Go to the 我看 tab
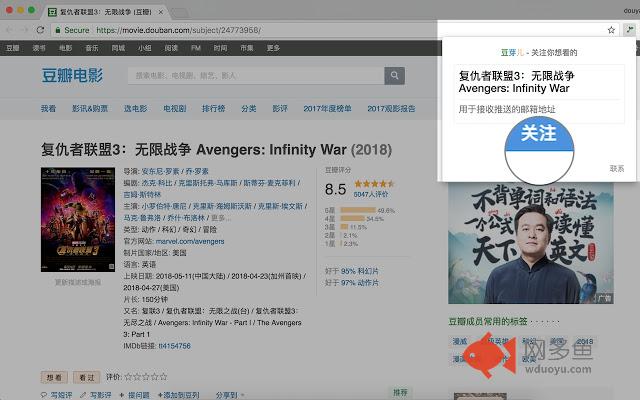The height and width of the screenshot is (400, 640). (x=48, y=109)
